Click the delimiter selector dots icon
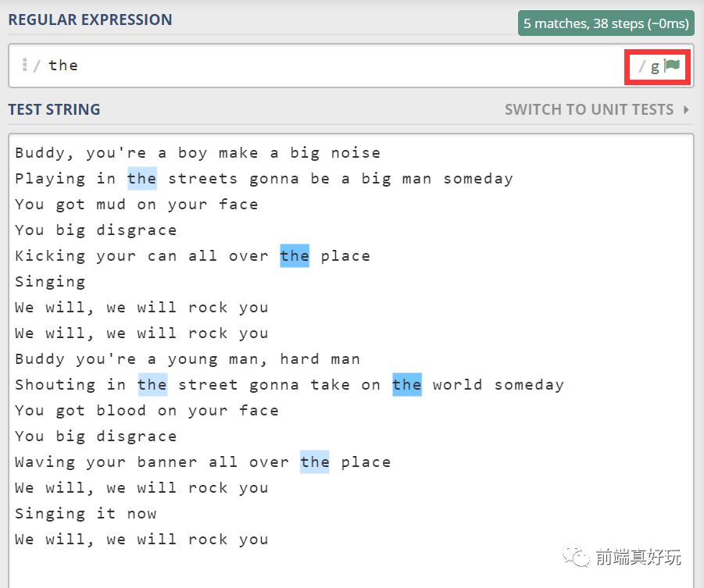 25,65
